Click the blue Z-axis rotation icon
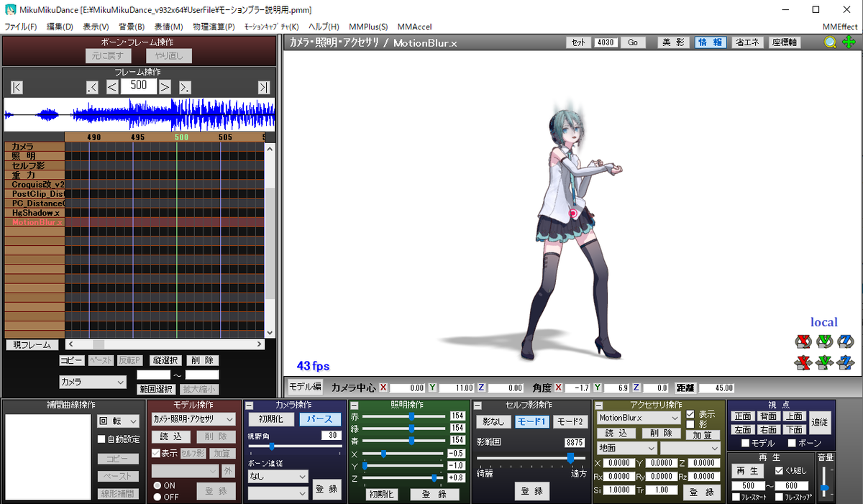863x504 pixels. (x=845, y=342)
